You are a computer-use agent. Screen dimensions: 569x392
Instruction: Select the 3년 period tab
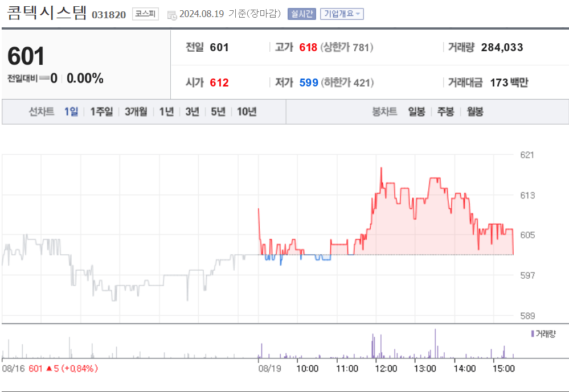coord(193,112)
